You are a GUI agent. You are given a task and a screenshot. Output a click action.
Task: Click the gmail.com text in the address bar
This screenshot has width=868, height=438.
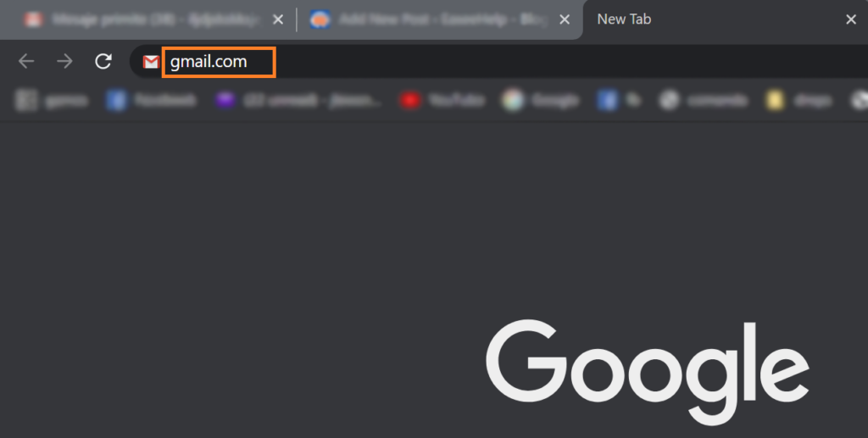point(209,62)
